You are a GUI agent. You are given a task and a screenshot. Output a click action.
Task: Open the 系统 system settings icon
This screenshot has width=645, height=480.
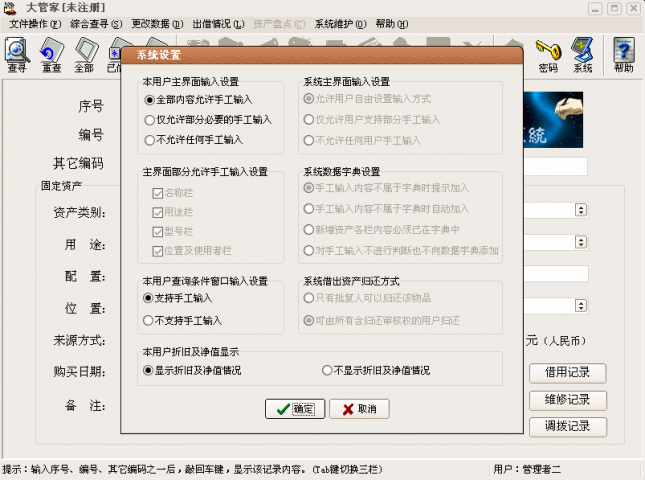coord(583,56)
